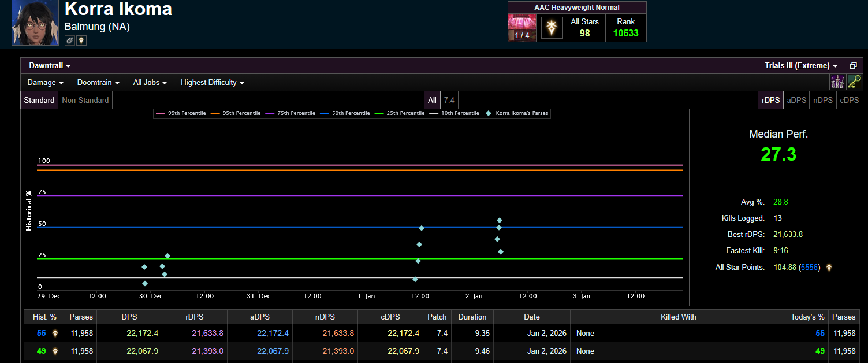Click the link icon under Balmung server name

click(69, 40)
